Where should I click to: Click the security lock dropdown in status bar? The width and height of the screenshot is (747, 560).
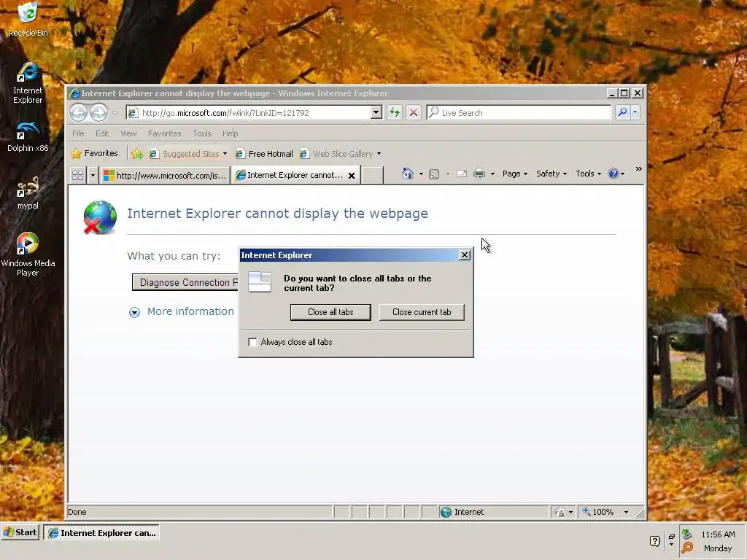click(564, 512)
